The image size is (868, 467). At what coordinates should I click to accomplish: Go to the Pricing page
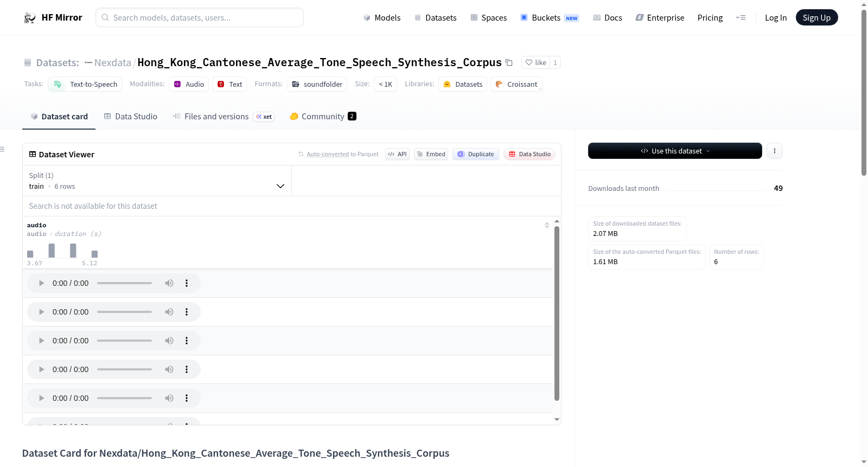[710, 17]
